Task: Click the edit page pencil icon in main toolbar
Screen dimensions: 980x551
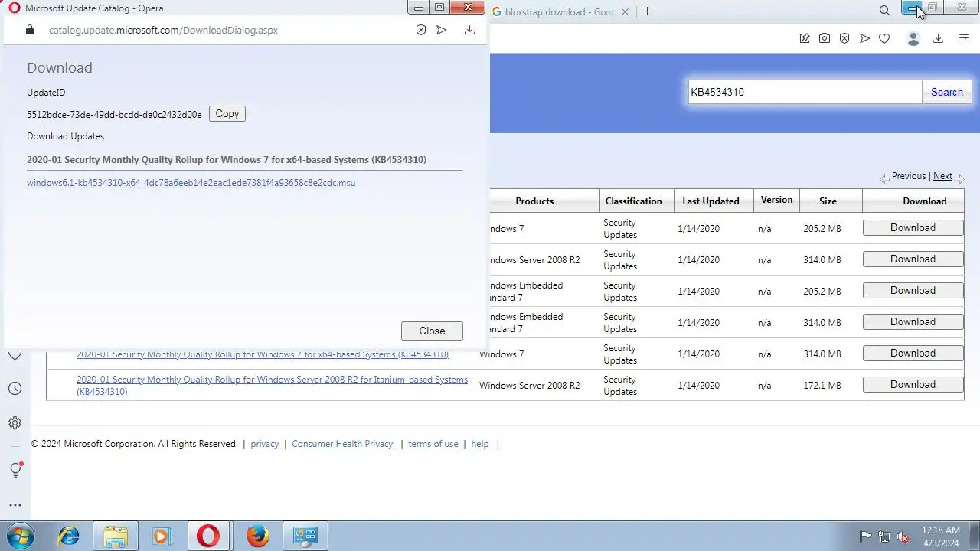Action: click(805, 38)
